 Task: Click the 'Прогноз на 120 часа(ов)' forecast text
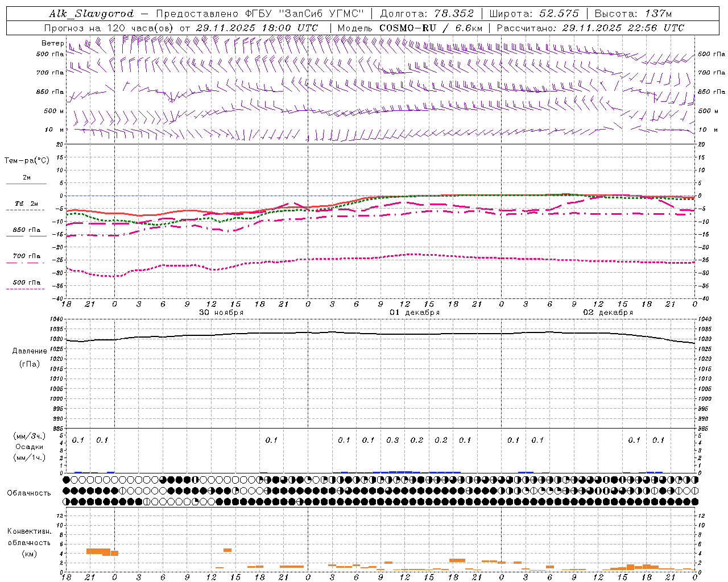tap(110, 28)
